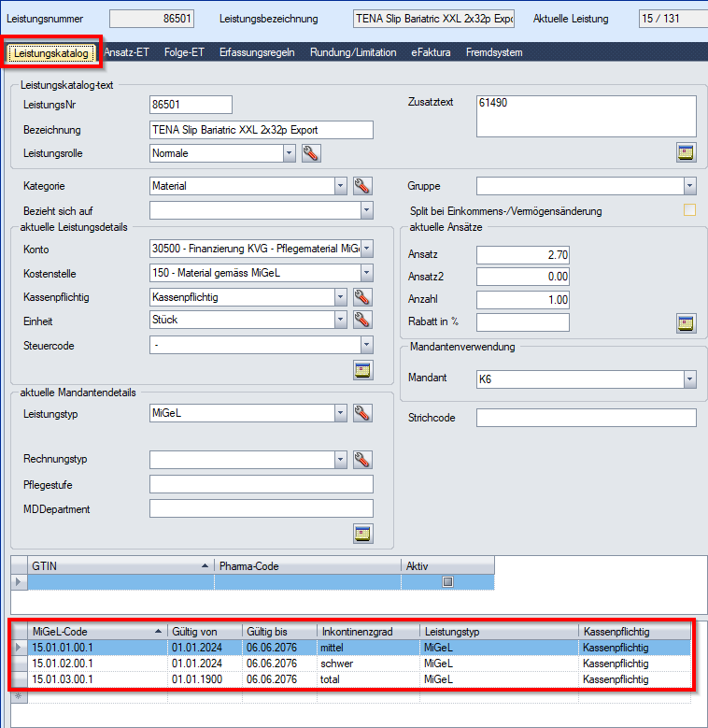Image resolution: width=708 pixels, height=728 pixels.
Task: Click the Inkontinenzgrad column header
Action: (x=368, y=632)
